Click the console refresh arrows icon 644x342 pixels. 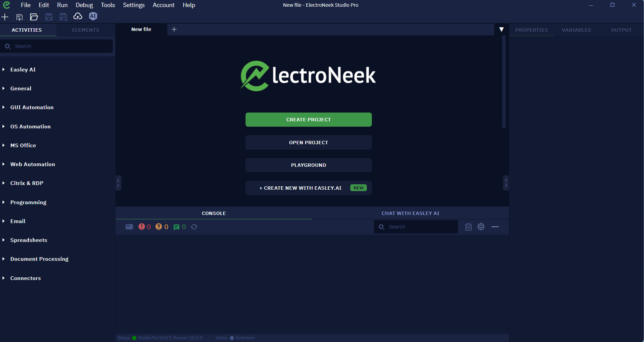[x=194, y=227]
